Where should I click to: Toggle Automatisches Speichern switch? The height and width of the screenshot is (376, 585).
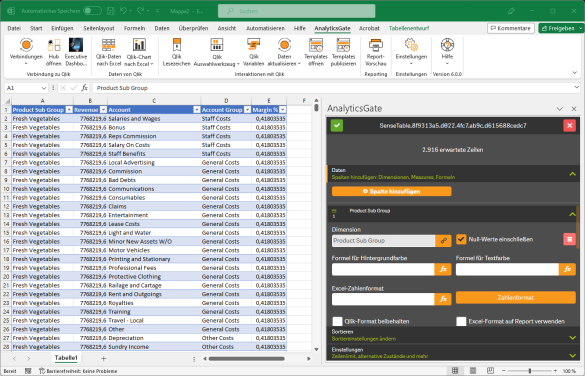point(92,11)
